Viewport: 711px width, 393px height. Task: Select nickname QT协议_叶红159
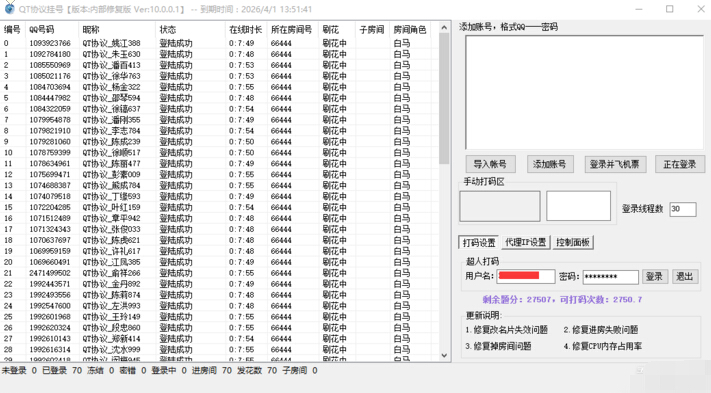pyautogui.click(x=112, y=208)
